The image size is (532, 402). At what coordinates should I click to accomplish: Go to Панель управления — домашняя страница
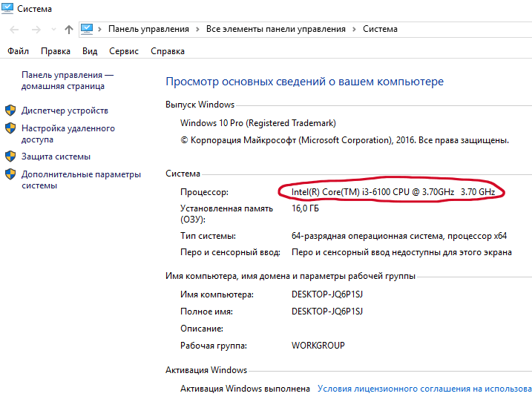(x=68, y=80)
